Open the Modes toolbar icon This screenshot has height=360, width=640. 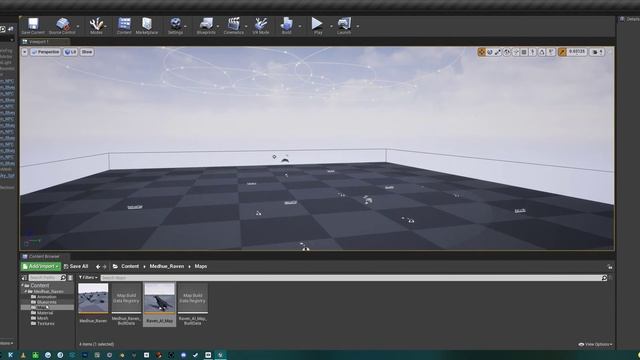96,26
